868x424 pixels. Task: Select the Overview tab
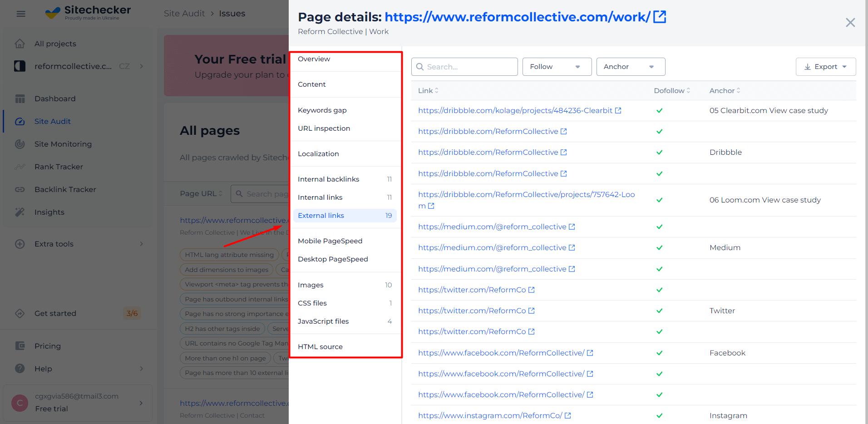click(314, 59)
